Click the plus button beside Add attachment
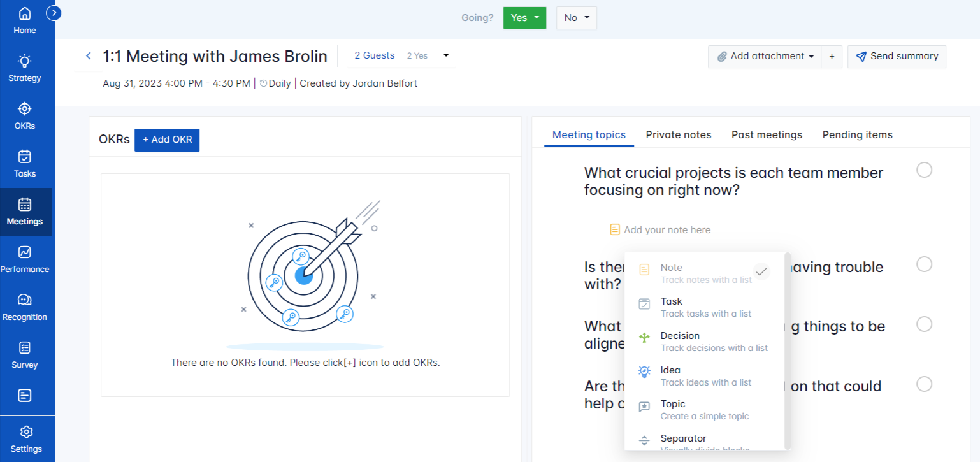The height and width of the screenshot is (462, 980). tap(832, 57)
